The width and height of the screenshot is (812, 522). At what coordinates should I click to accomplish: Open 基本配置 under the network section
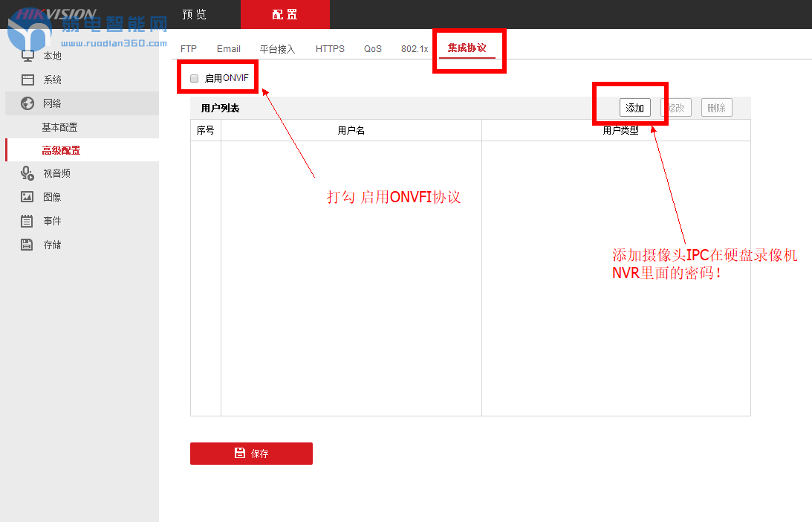(59, 127)
